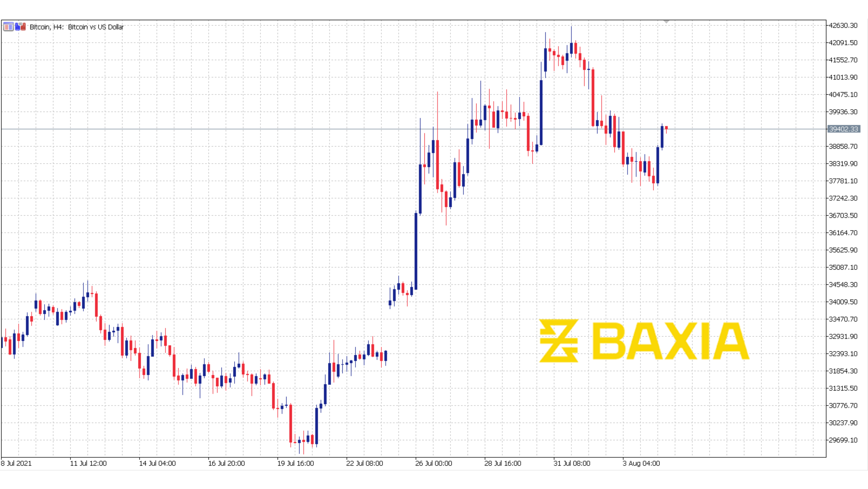Click the 11 Jul 12:00 time label

pos(88,463)
